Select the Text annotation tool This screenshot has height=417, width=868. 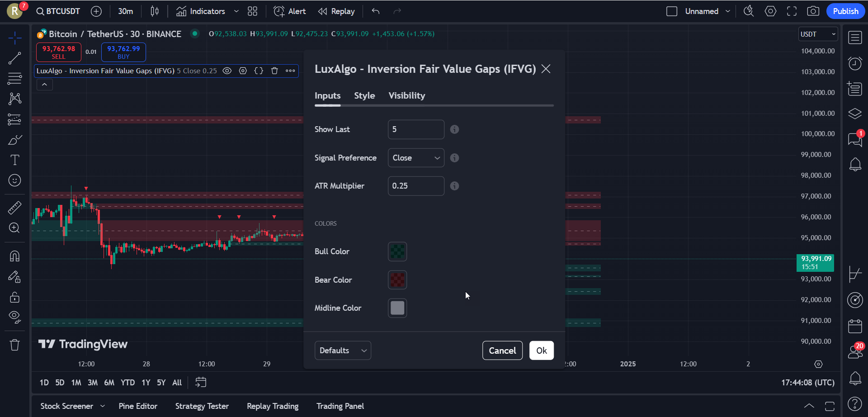[14, 160]
